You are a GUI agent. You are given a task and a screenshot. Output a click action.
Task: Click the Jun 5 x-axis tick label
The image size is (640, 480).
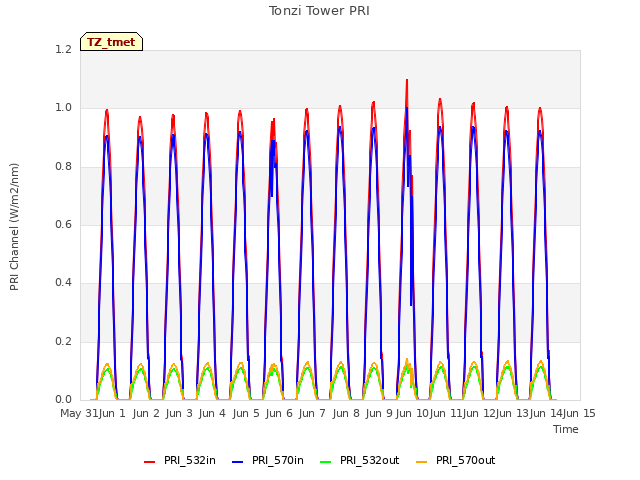click(x=246, y=413)
